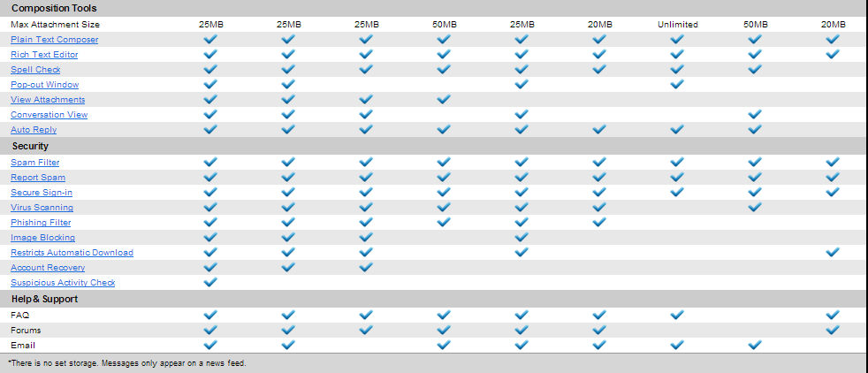This screenshot has height=373, width=868.
Task: Click Secure Sign-in checkmark under Unlimited column
Action: click(677, 193)
